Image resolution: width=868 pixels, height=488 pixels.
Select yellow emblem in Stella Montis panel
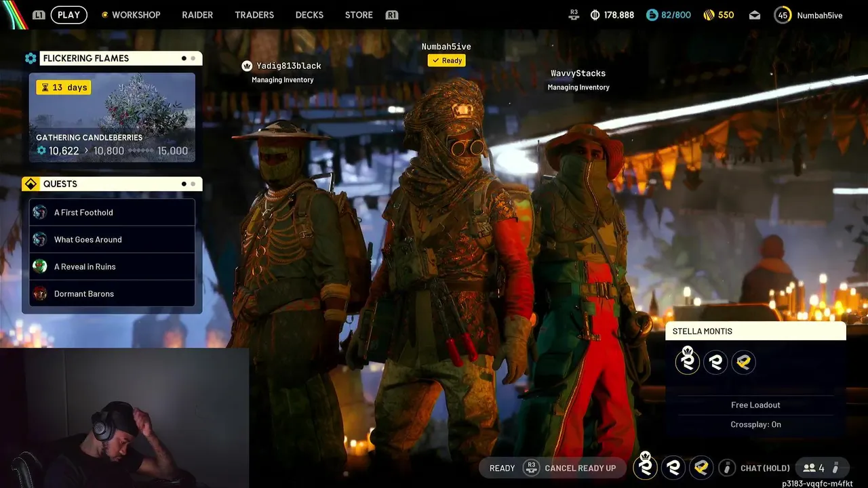click(743, 363)
